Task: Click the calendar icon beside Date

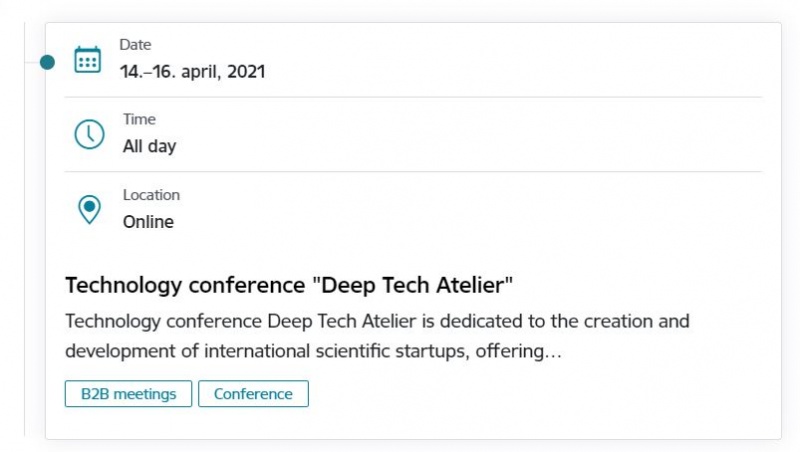Action: [87, 60]
